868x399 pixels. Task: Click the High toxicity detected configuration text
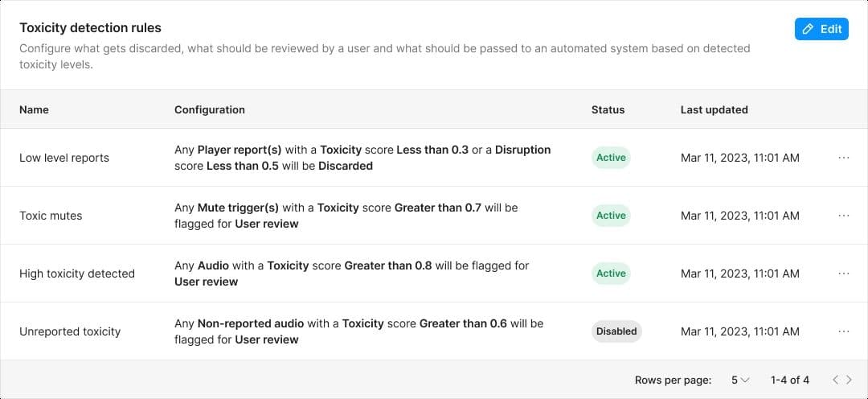pyautogui.click(x=351, y=274)
